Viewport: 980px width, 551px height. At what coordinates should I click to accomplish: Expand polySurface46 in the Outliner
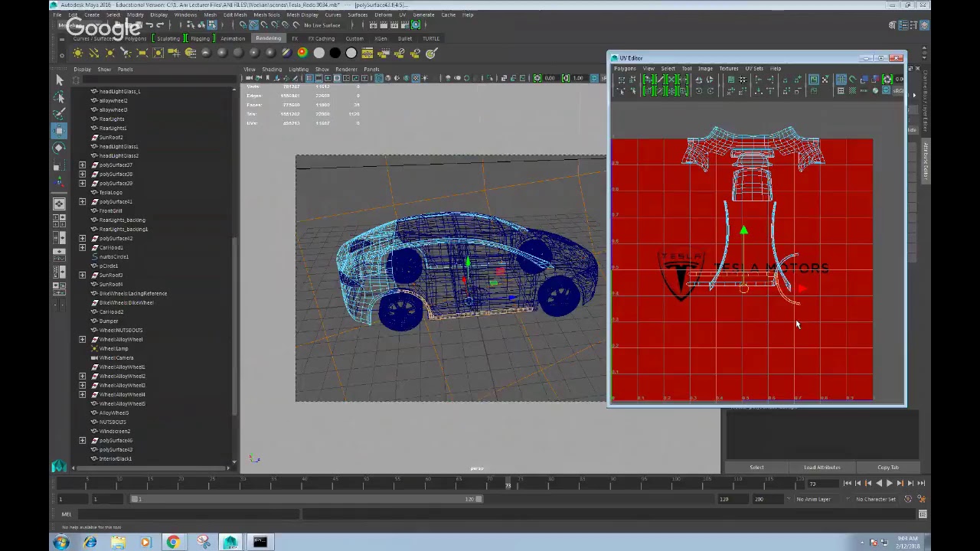pos(83,440)
